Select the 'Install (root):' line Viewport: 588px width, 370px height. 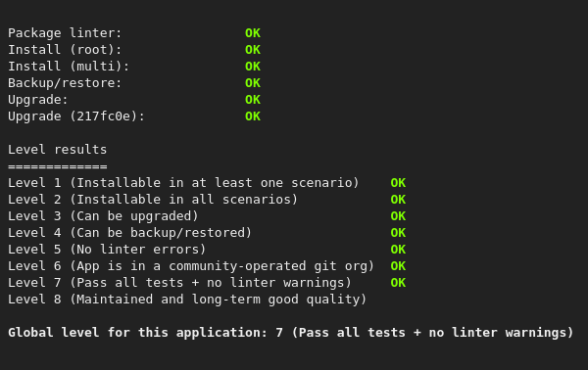65,50
